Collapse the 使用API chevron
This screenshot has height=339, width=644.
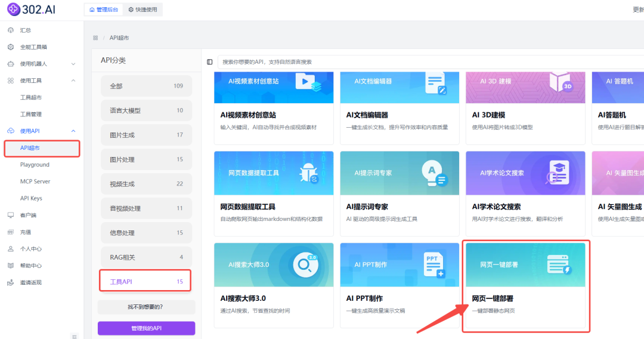click(x=73, y=131)
